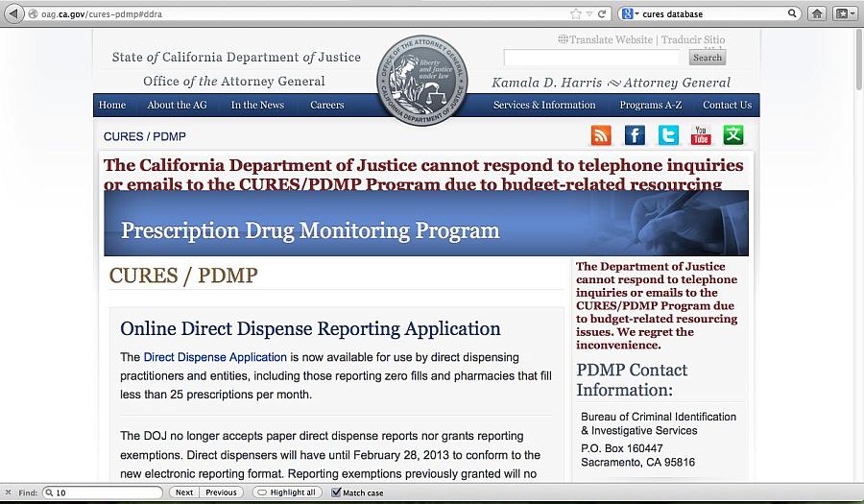Open the Twitter icon link

tap(668, 135)
